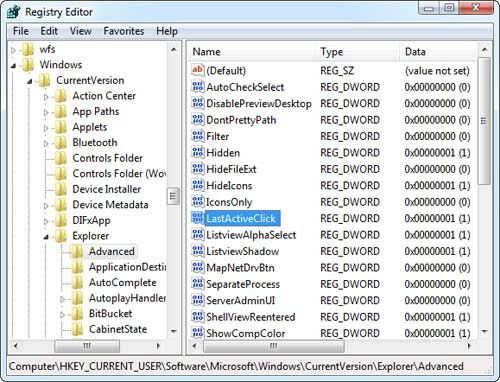The width and height of the screenshot is (500, 382).
Task: Sort values by the Data column header
Action: click(x=438, y=52)
